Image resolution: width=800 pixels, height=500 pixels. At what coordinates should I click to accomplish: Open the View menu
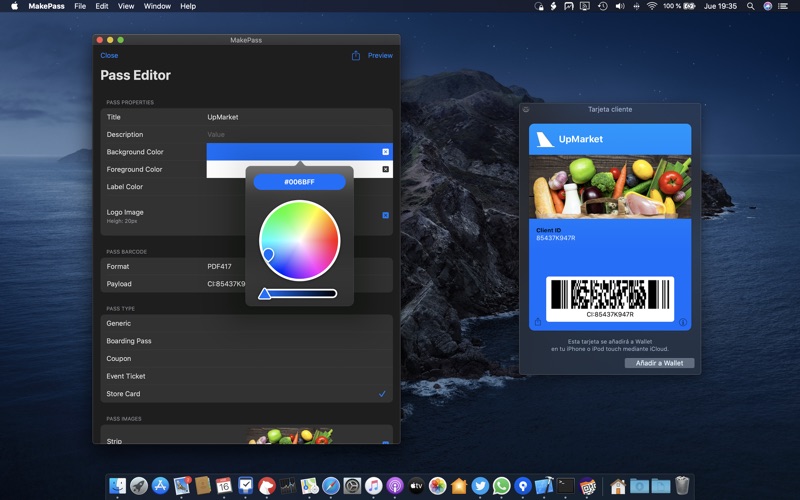point(126,6)
